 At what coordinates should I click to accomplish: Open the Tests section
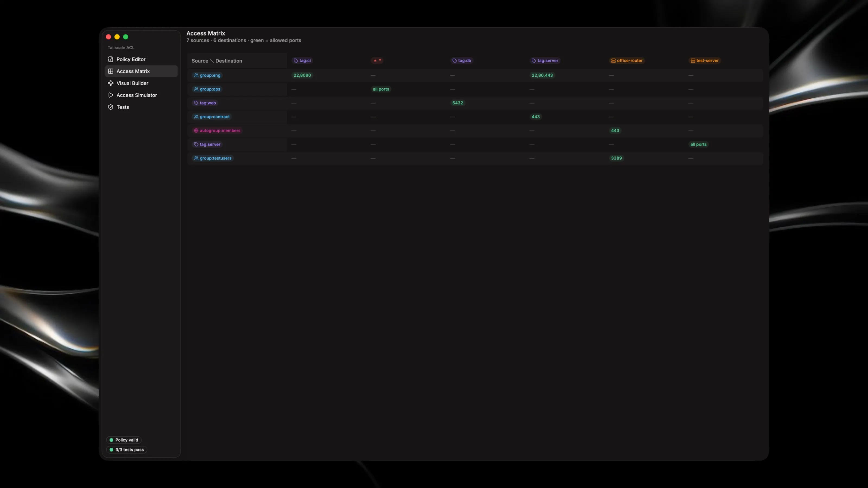coord(141,107)
